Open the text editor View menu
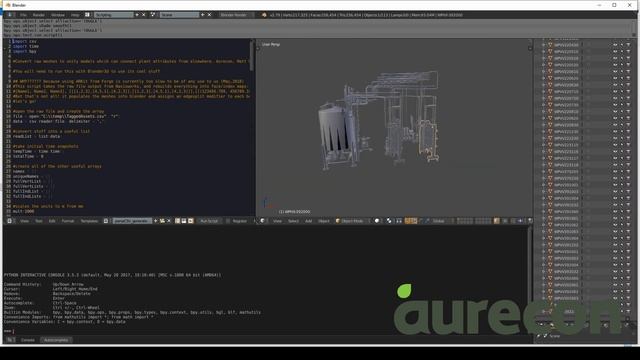 [24, 221]
